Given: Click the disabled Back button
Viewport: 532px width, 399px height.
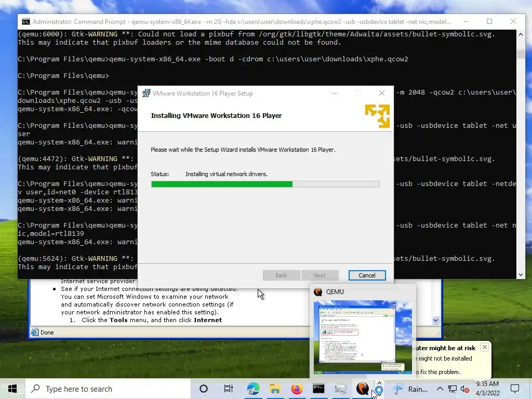Looking at the screenshot, I should point(281,275).
